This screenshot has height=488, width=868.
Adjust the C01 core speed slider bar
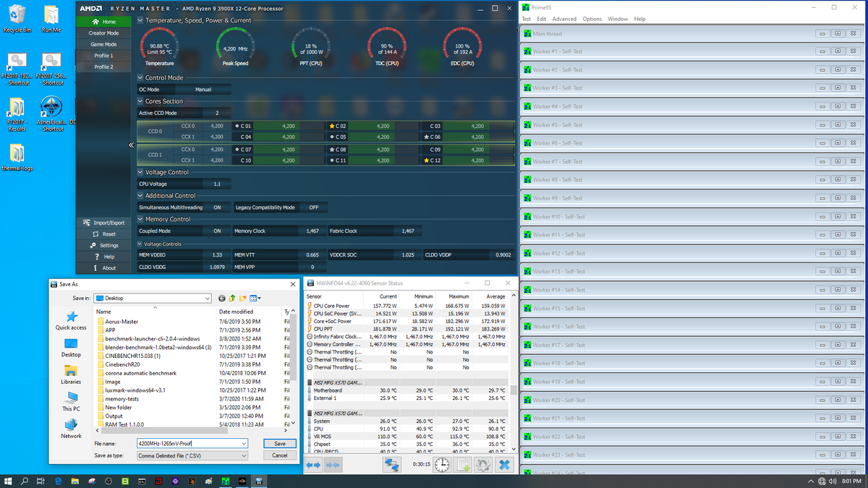point(289,126)
